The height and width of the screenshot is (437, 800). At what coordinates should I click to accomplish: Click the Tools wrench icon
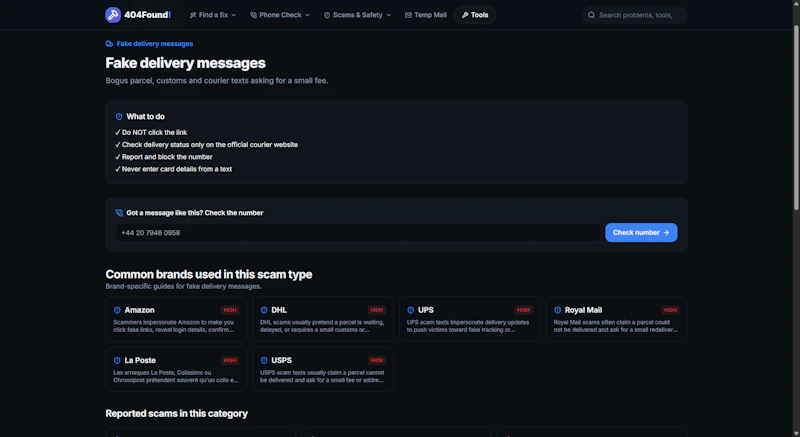click(465, 15)
